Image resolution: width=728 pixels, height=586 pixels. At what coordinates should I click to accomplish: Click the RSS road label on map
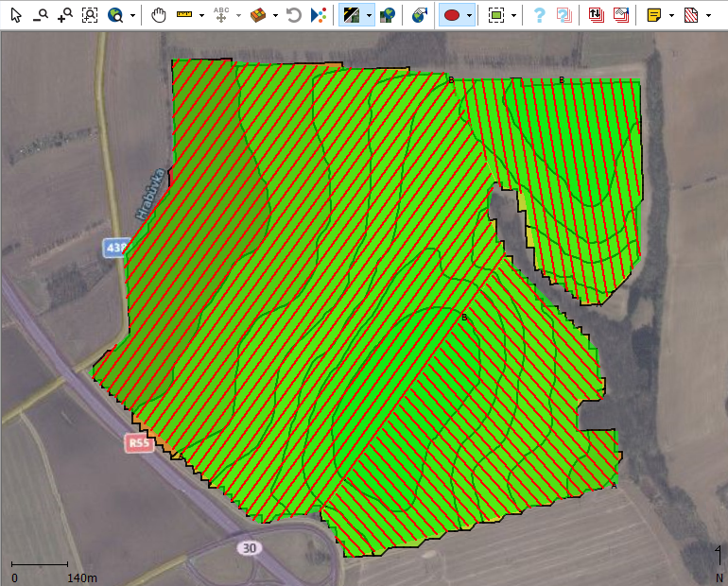click(x=139, y=443)
